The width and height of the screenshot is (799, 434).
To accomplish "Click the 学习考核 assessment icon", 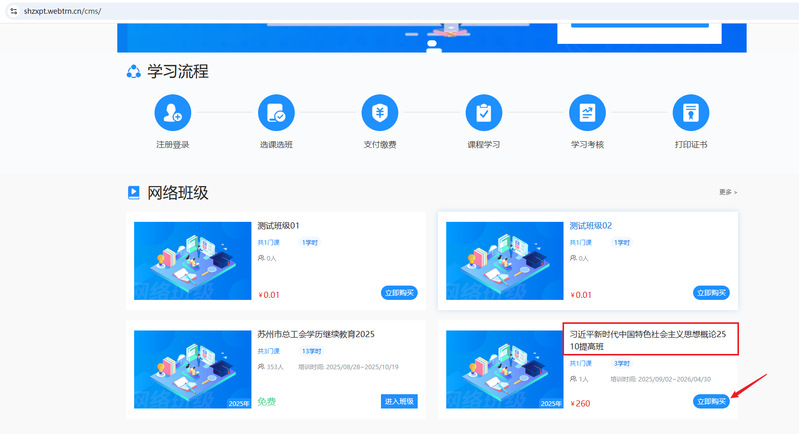I will point(587,114).
